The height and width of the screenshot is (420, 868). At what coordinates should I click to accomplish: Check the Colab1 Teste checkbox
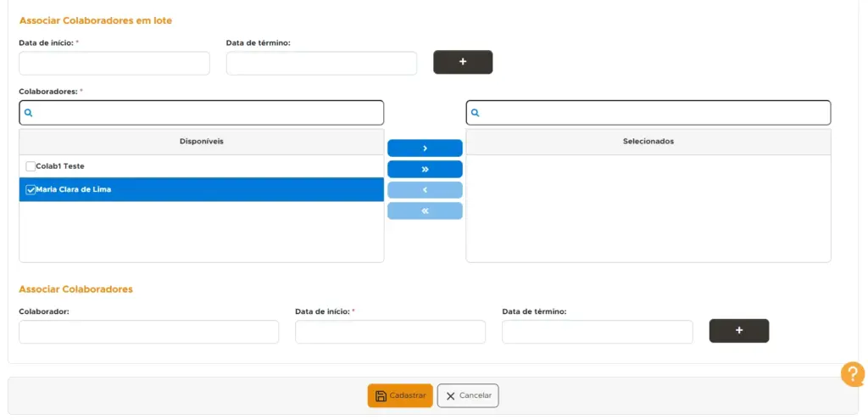(x=31, y=166)
